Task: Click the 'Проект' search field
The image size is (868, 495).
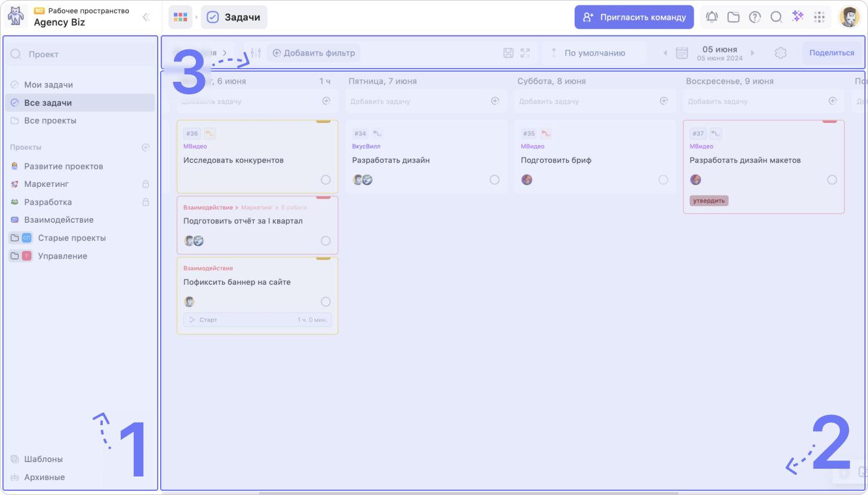Action: (80, 54)
